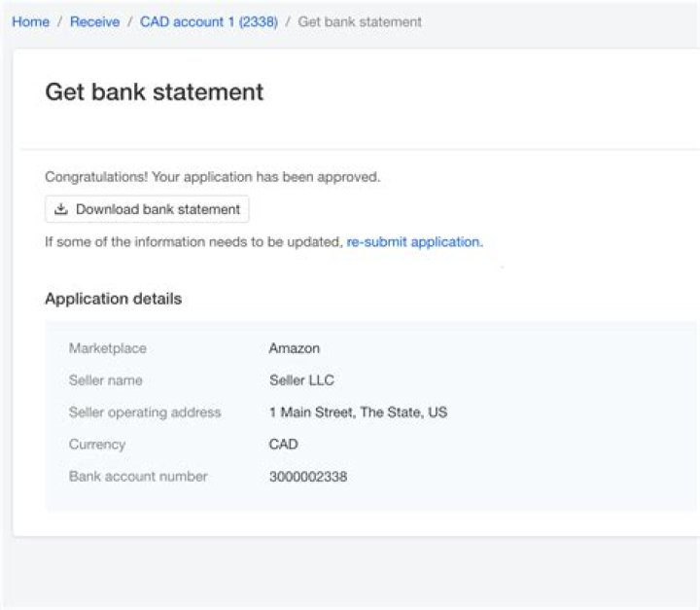
Task: Navigate to CAD account 1 (2338) breadcrumb
Action: click(208, 21)
